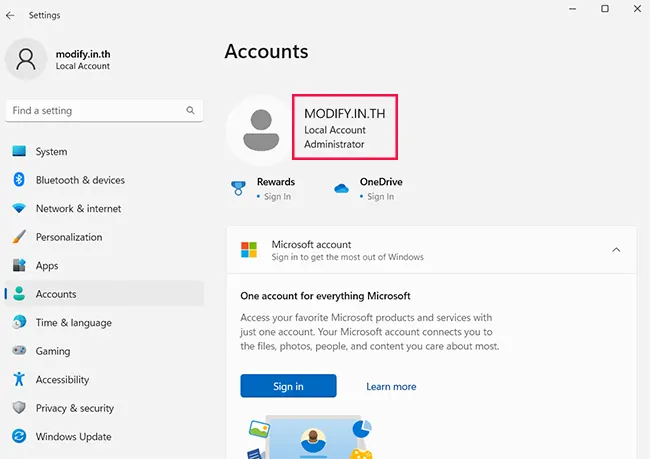The width and height of the screenshot is (650, 459).
Task: Select Accounts in the sidebar
Action: coord(56,294)
